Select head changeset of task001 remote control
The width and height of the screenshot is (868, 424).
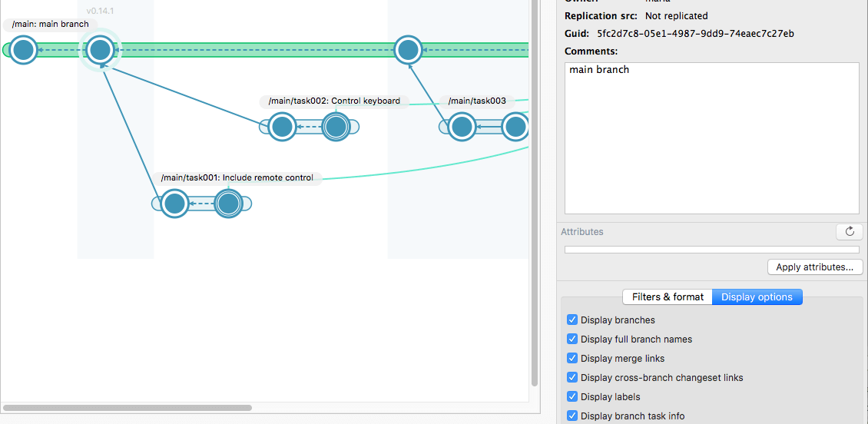228,204
